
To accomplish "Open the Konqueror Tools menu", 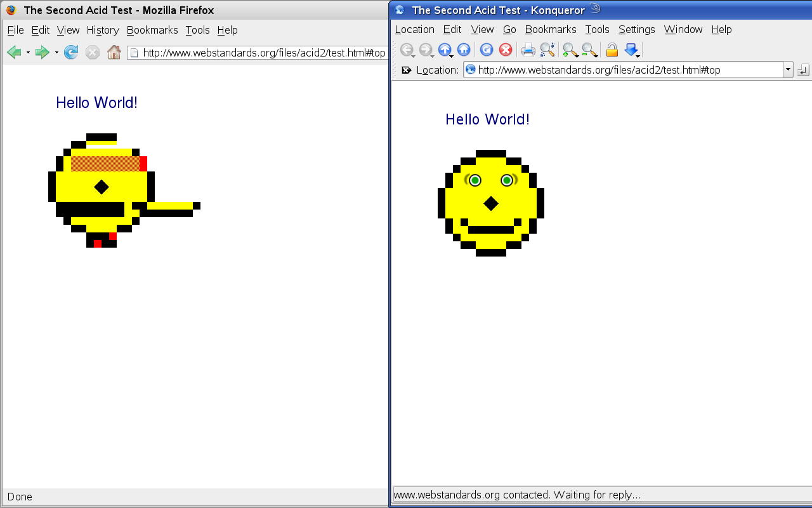I will coord(597,29).
